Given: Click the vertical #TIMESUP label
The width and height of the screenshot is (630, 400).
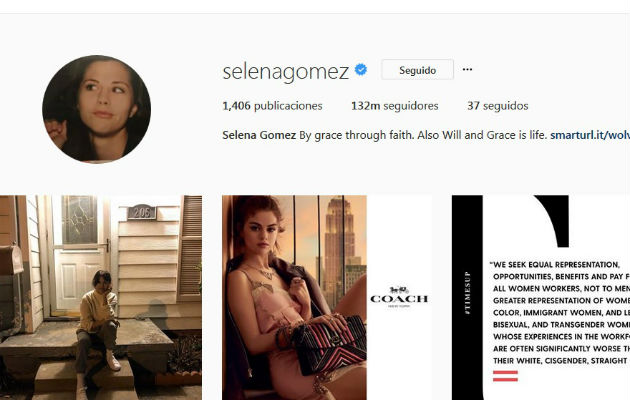Looking at the screenshot, I should click(467, 292).
